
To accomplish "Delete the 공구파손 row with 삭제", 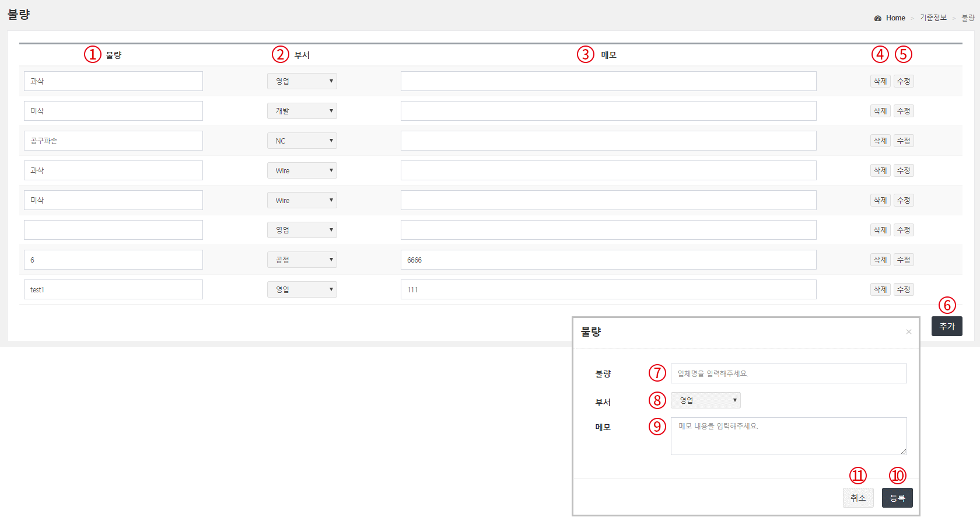I will pyautogui.click(x=880, y=141).
